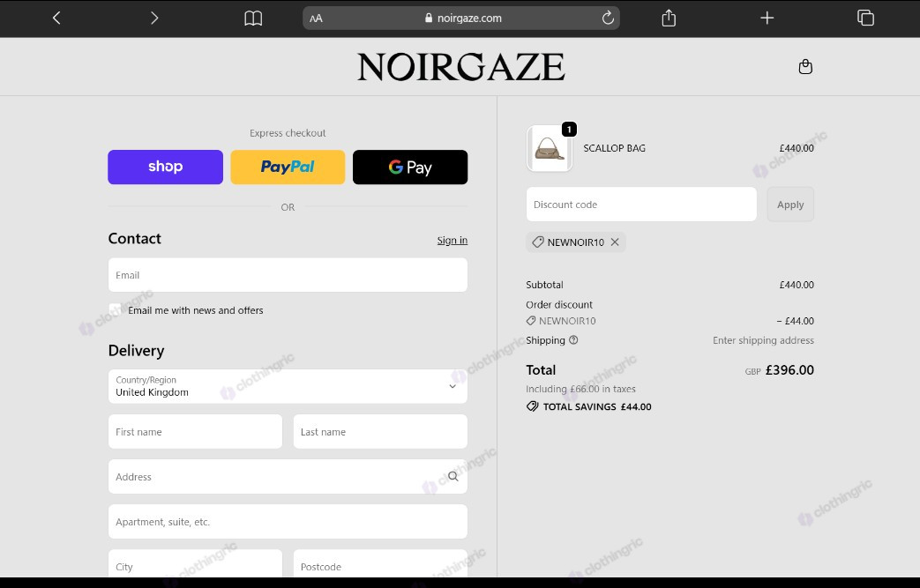Show all tabs overview icon

click(x=865, y=18)
